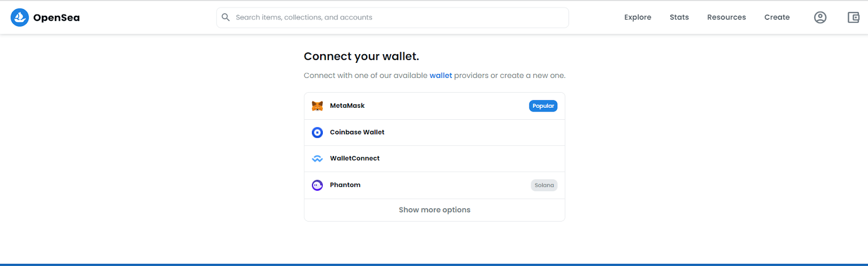
Task: Open the account profile icon
Action: coord(820,17)
